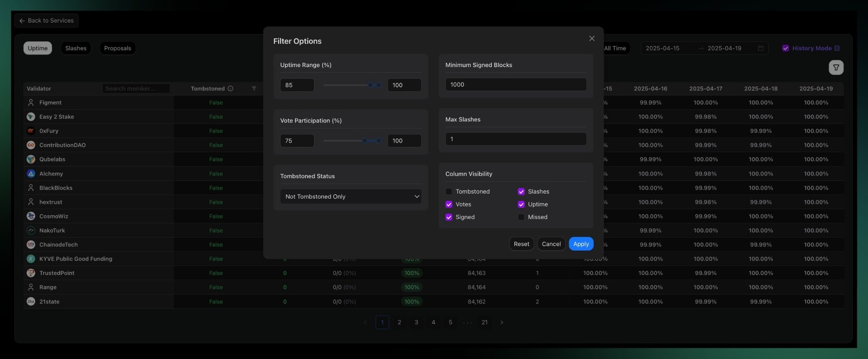Image resolution: width=868 pixels, height=359 pixels.
Task: Click the CosmoWiz avatar icon
Action: 31,216
